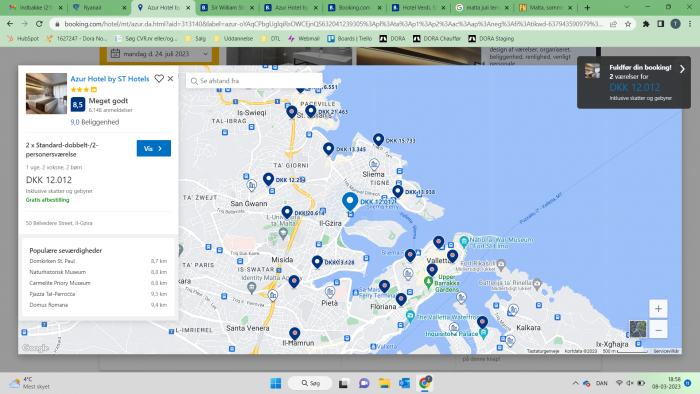The height and width of the screenshot is (394, 700).
Task: Toggle satellite view thumbnail on map
Action: coord(638,329)
